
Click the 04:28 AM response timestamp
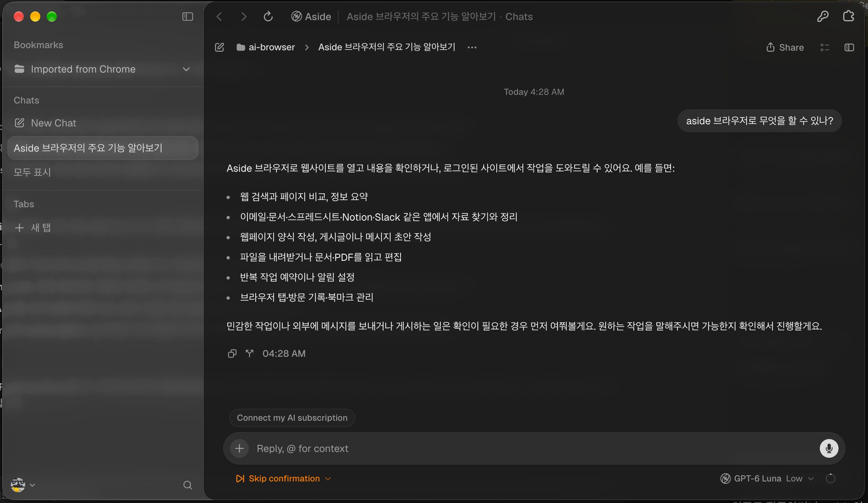click(x=284, y=353)
